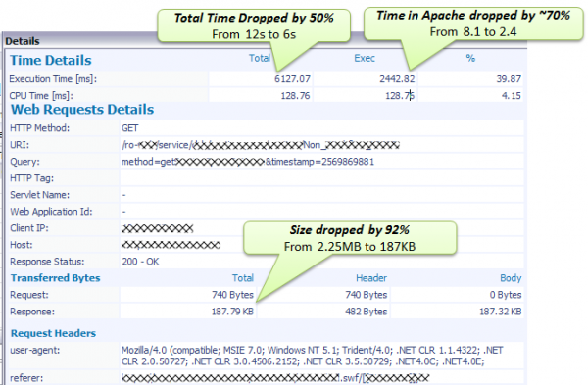
Task: Click the Mozilla/4.0 user-agent value
Action: point(312,357)
